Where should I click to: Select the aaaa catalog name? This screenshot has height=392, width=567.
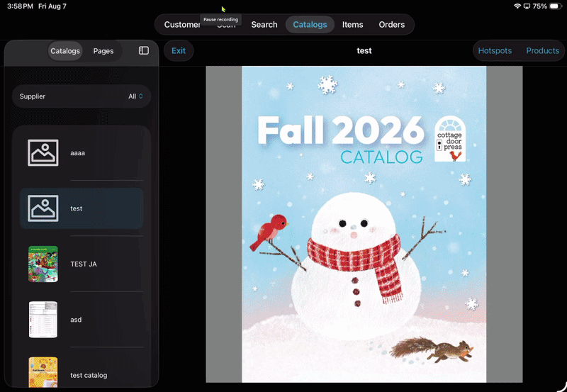click(78, 153)
